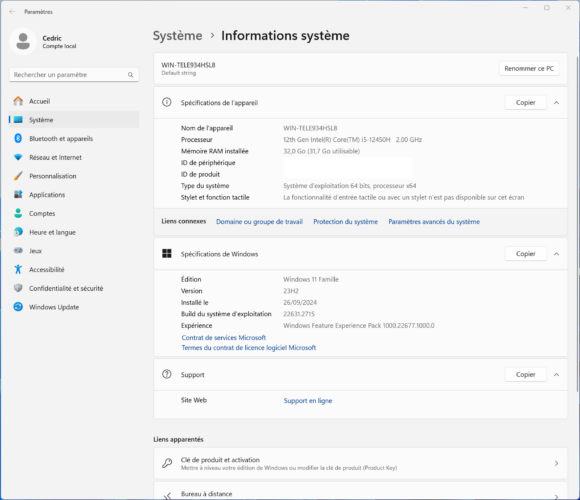Select Bluetooth et appareils menu item
The width and height of the screenshot is (580, 500).
coord(74,138)
